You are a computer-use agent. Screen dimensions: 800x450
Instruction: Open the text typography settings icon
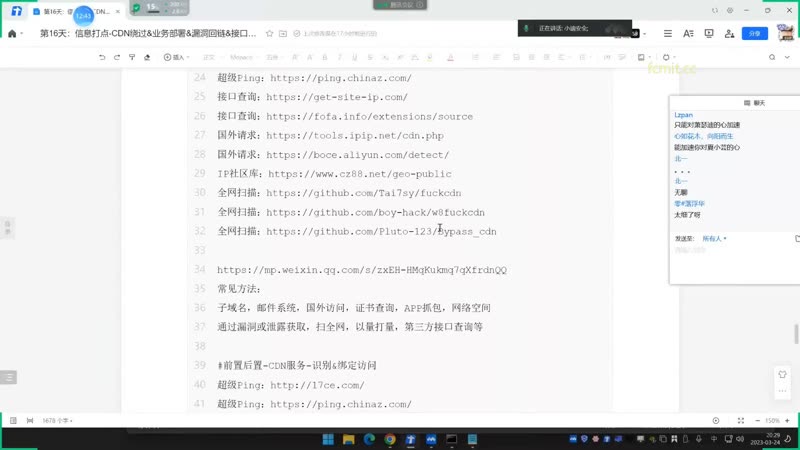click(x=688, y=34)
